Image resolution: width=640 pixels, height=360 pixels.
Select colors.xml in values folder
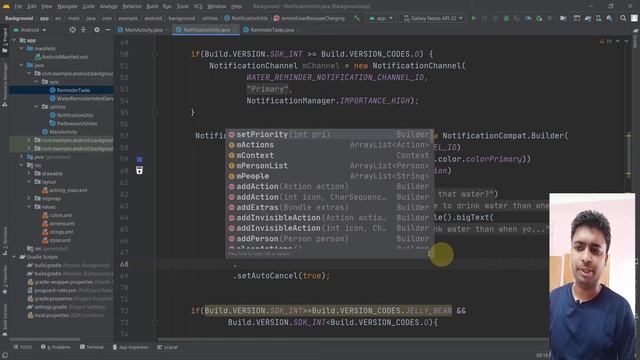57,215
